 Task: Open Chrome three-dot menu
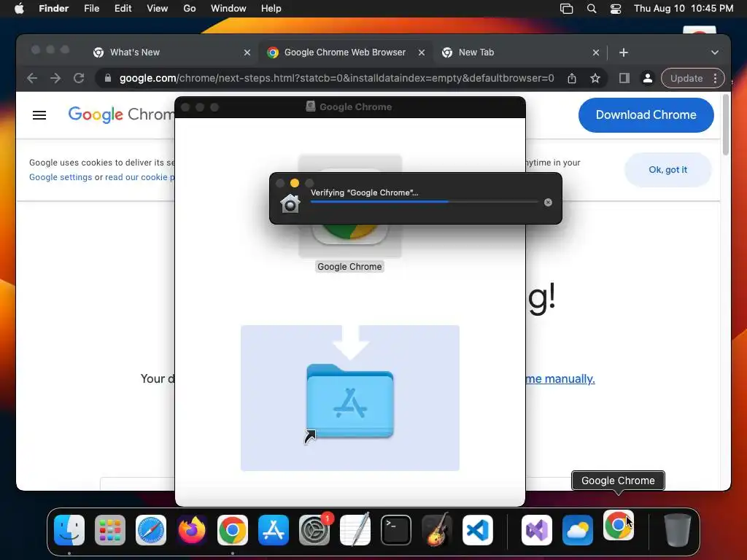point(715,78)
